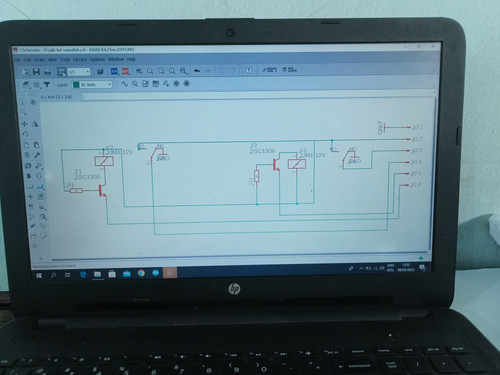
Task: Open the Edit menu
Action: point(27,60)
